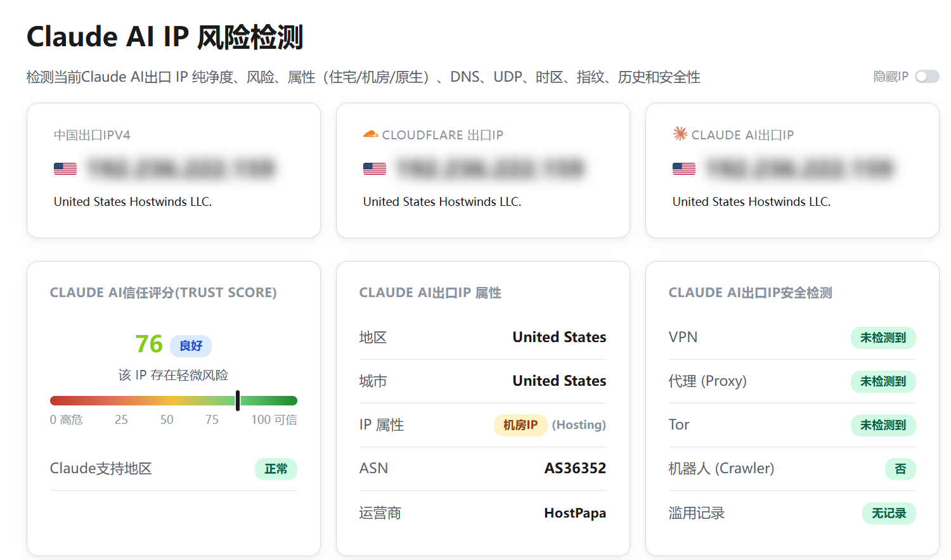Click the 未检测到 badge in Tor row
This screenshot has height=560, width=951.
pos(883,425)
